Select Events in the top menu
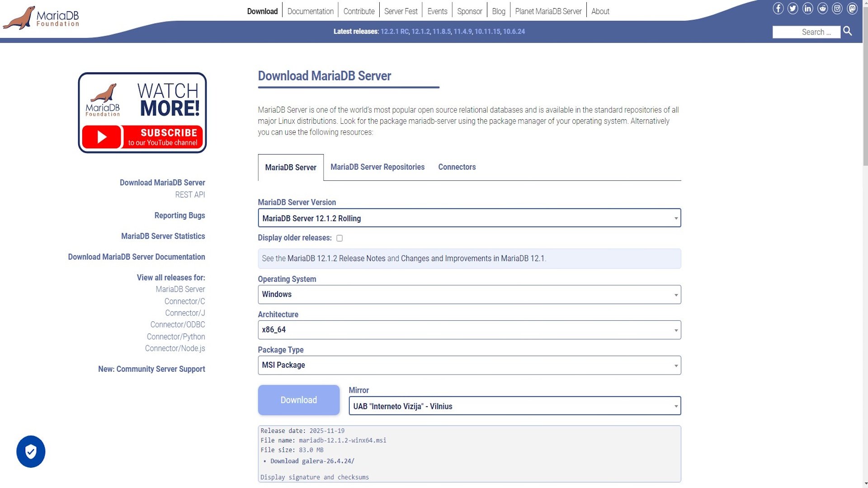 point(437,11)
